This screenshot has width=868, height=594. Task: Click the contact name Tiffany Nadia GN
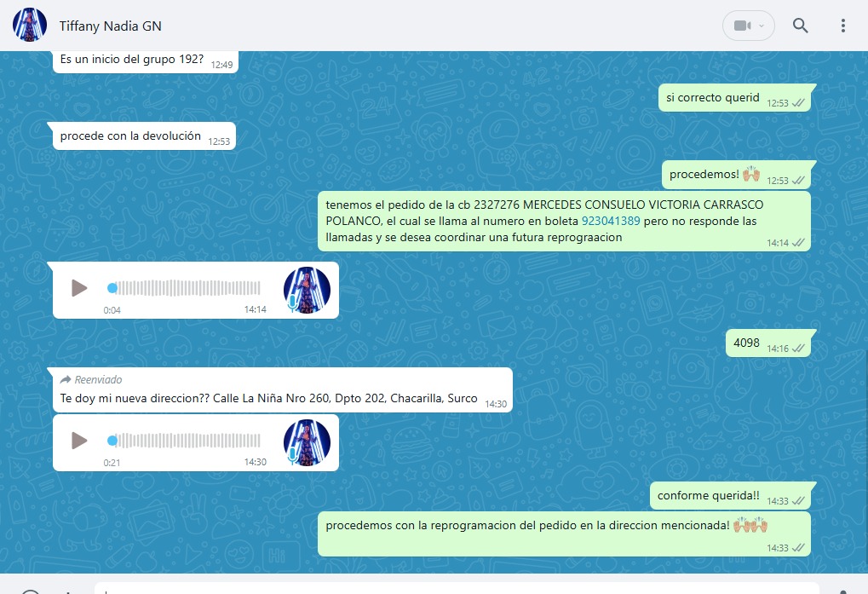click(x=111, y=26)
